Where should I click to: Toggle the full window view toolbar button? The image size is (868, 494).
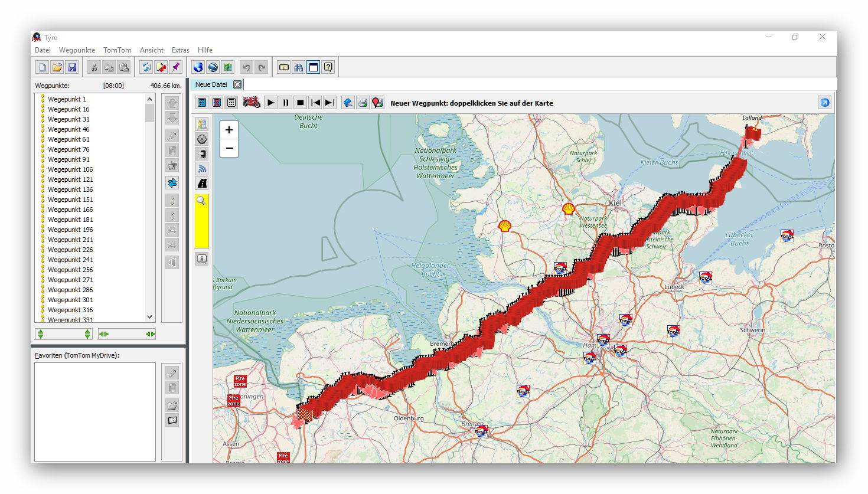314,67
